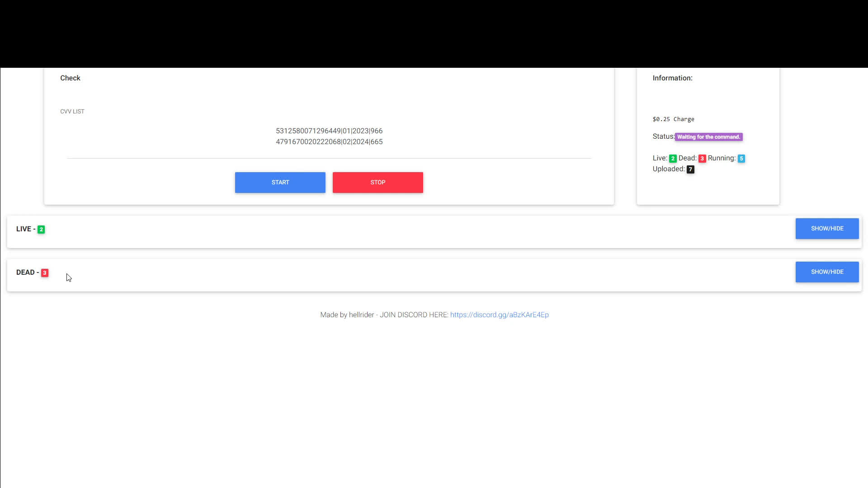The width and height of the screenshot is (868, 488).
Task: Select the second card number line
Action: pyautogui.click(x=329, y=141)
